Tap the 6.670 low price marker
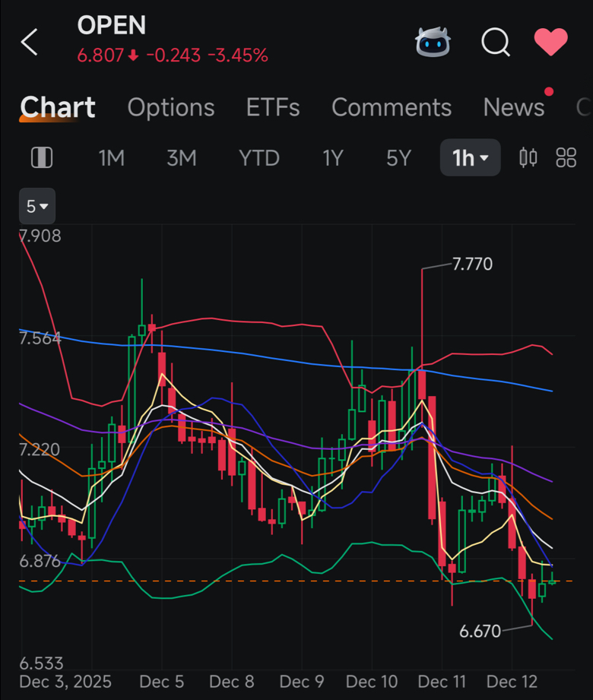The width and height of the screenshot is (593, 700). pyautogui.click(x=480, y=632)
